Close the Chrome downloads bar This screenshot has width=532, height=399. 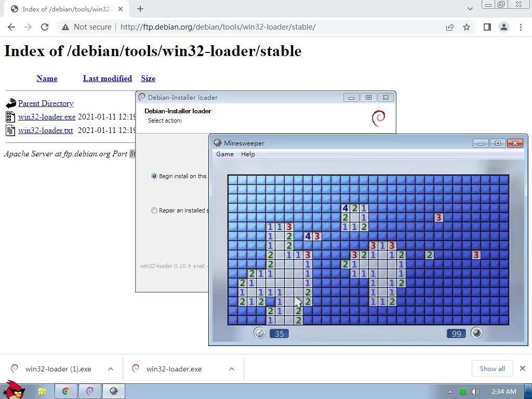523,368
